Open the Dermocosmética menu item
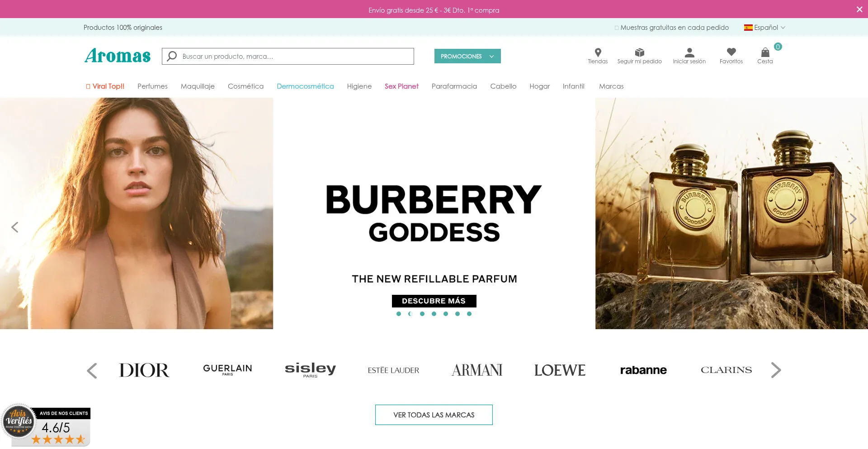This screenshot has width=868, height=449. point(305,86)
